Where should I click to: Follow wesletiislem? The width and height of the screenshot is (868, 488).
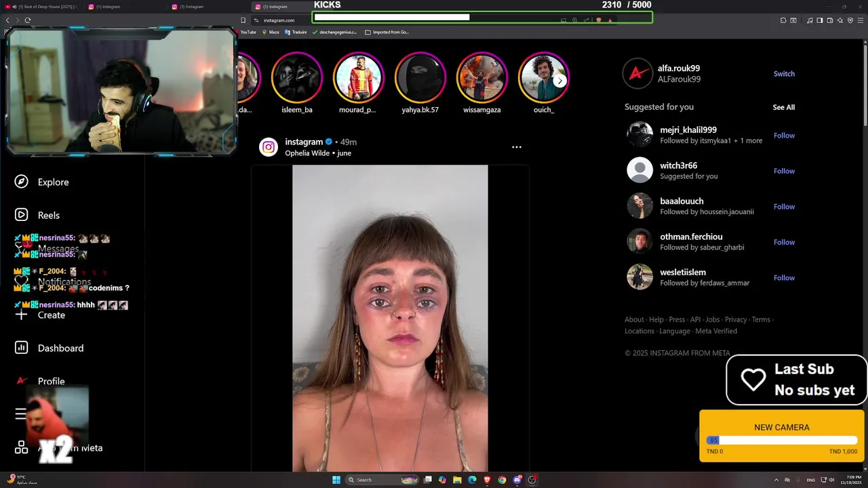click(784, 278)
